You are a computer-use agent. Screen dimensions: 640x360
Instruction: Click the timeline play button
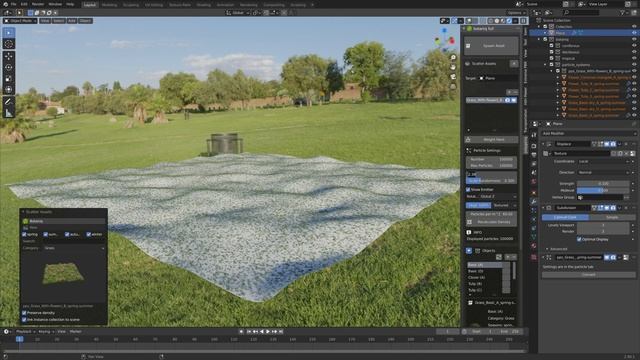[268, 332]
